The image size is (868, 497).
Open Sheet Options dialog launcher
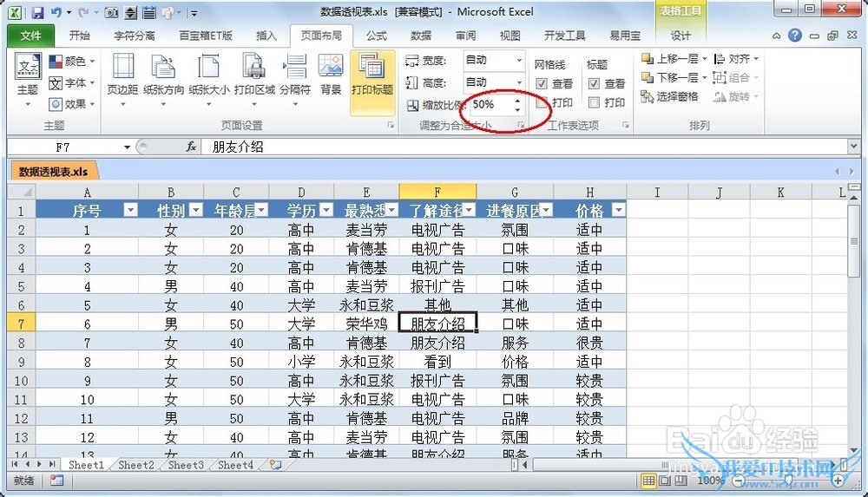tap(626, 126)
